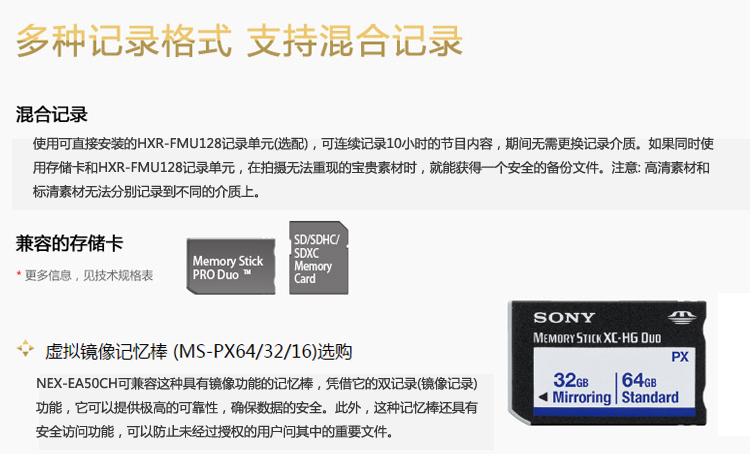Click the Mirroring arrow indicator on card
The width and height of the screenshot is (750, 456).
pyautogui.click(x=543, y=397)
